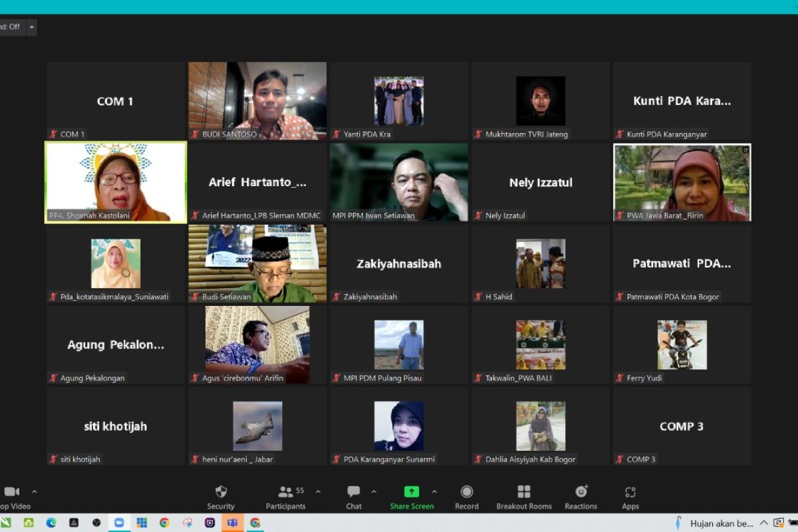Image resolution: width=798 pixels, height=532 pixels.
Task: Start recording with the Record button
Action: (467, 496)
